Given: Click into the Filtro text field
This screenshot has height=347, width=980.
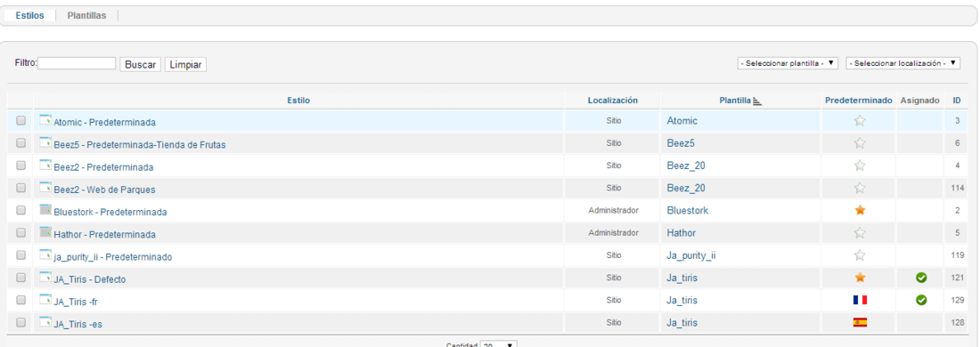Looking at the screenshot, I should (x=77, y=63).
